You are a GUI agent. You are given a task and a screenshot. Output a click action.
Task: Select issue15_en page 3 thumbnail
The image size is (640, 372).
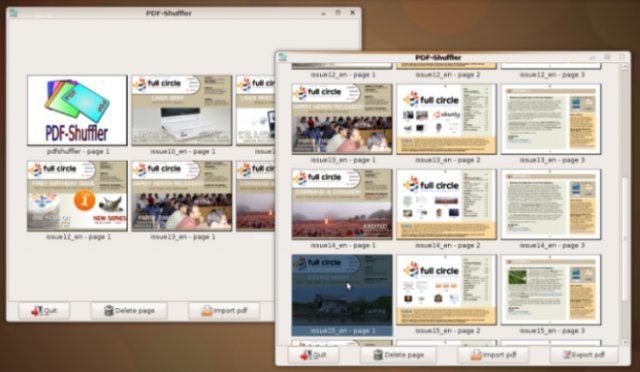(551, 290)
